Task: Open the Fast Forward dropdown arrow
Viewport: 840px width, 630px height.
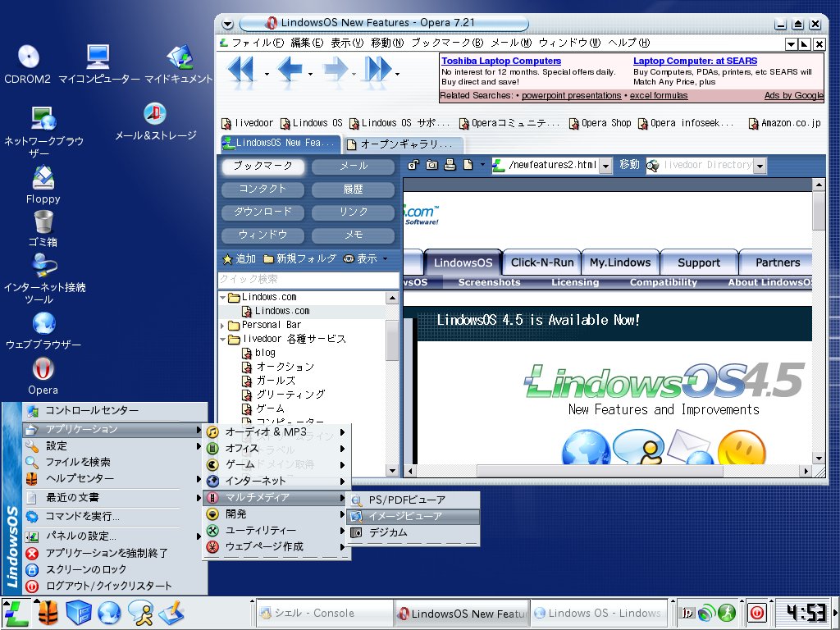Action: tap(397, 74)
